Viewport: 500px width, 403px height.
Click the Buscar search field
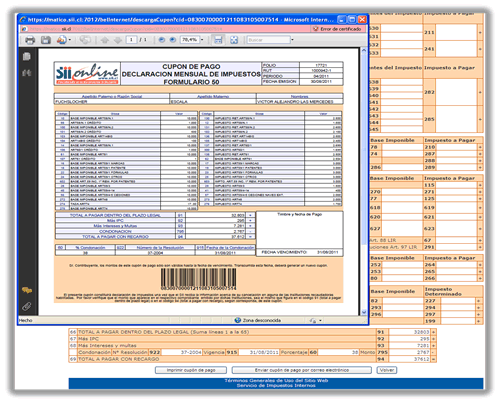[269, 40]
